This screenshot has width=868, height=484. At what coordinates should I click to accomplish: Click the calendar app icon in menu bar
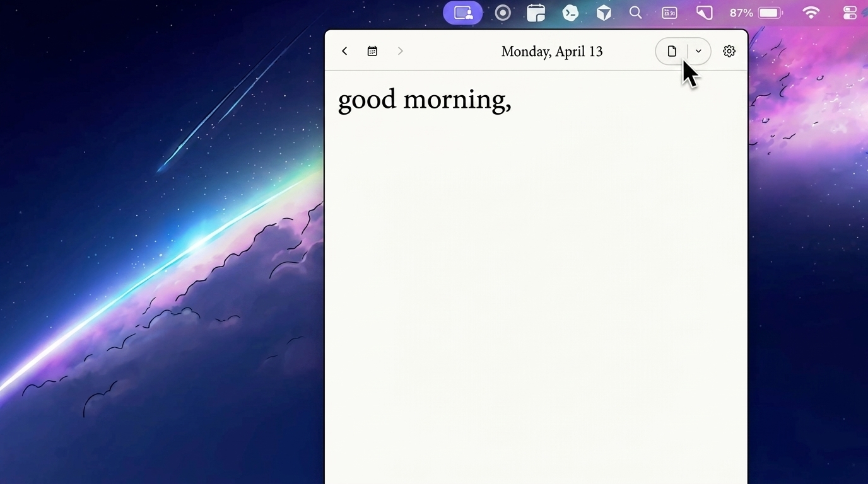536,13
